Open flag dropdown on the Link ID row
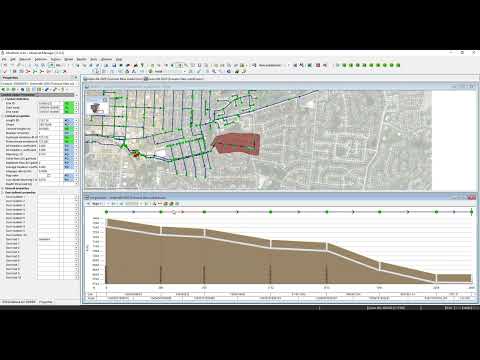This screenshot has width=480, height=360. point(76,103)
